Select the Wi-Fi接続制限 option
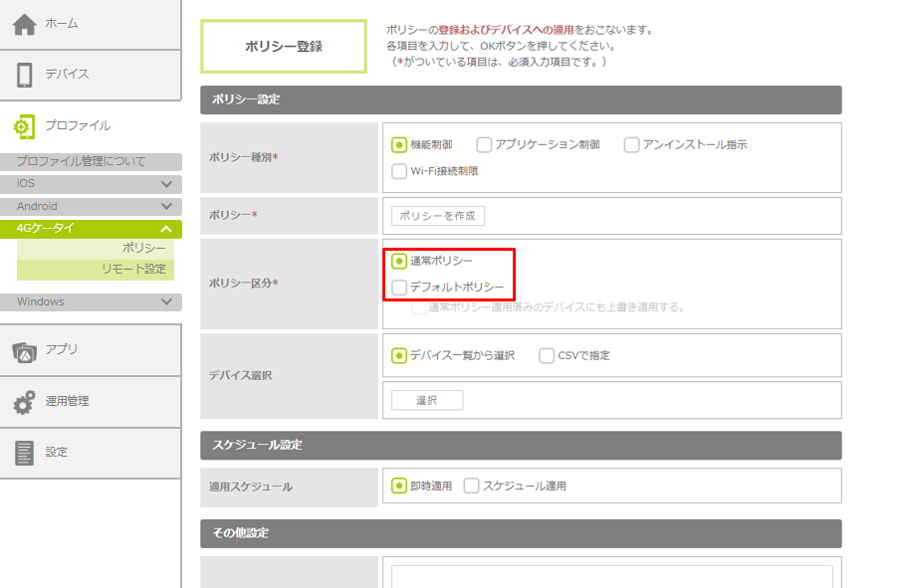The image size is (911, 588). coord(400,171)
